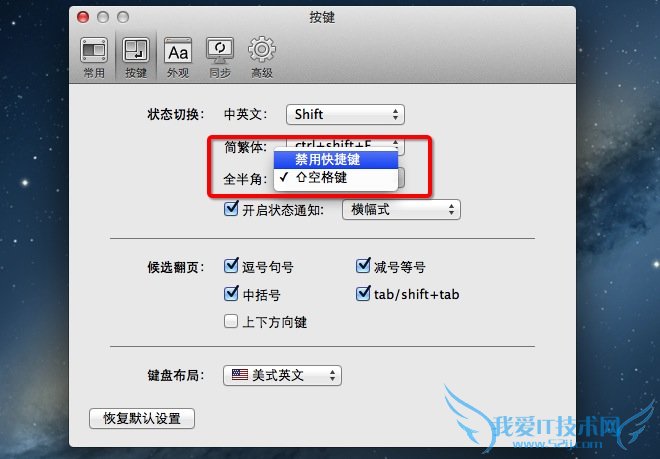Enable the 上下方向键 checkbox

[x=231, y=321]
